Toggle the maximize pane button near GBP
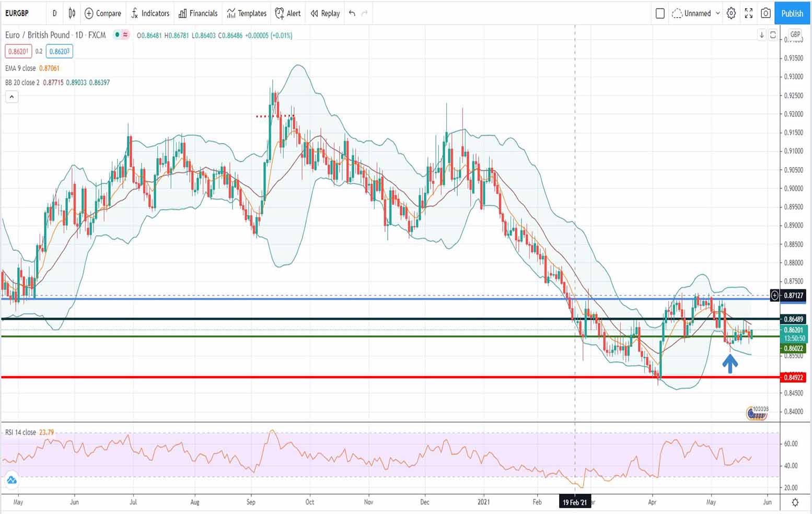 click(773, 35)
